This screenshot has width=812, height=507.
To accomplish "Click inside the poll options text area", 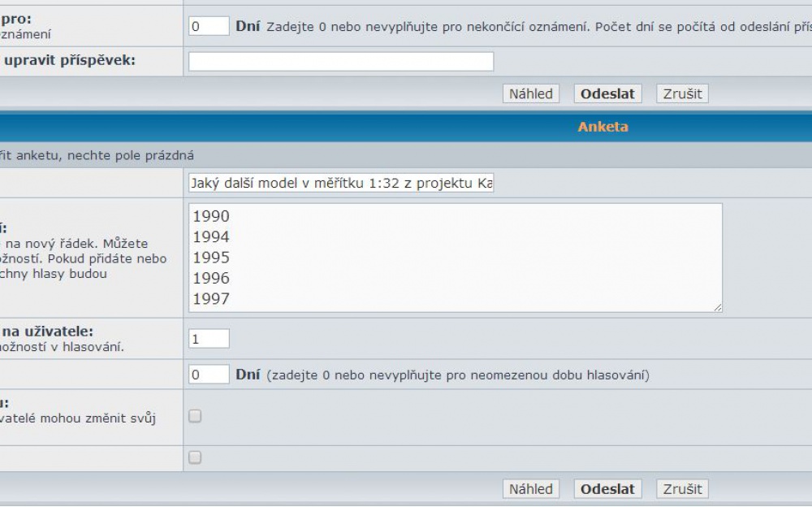I will click(x=456, y=258).
